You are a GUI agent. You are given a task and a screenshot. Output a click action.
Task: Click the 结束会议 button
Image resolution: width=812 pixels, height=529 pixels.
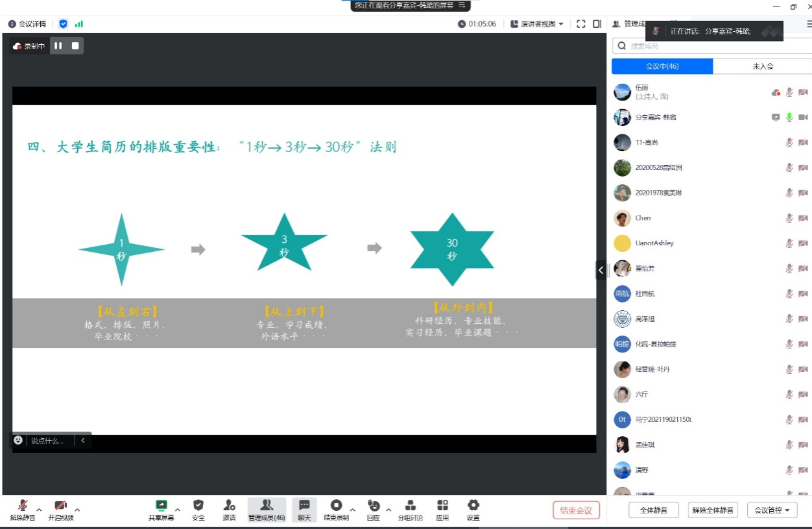point(576,510)
